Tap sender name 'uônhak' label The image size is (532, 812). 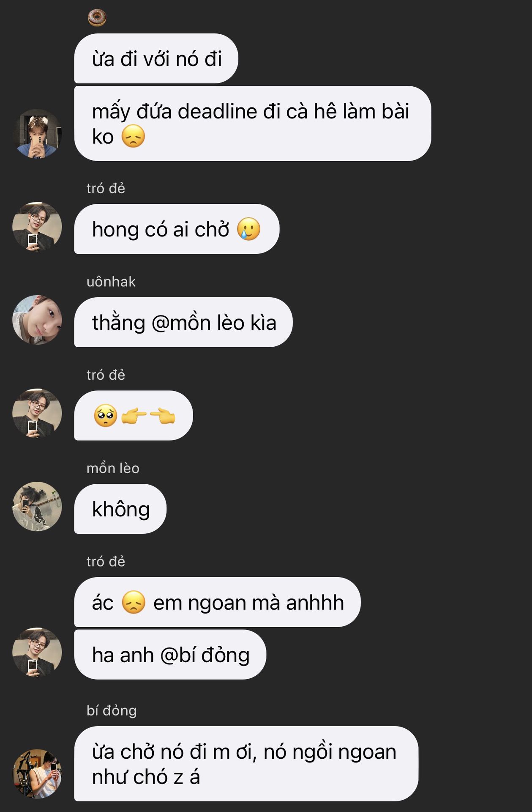tap(111, 282)
